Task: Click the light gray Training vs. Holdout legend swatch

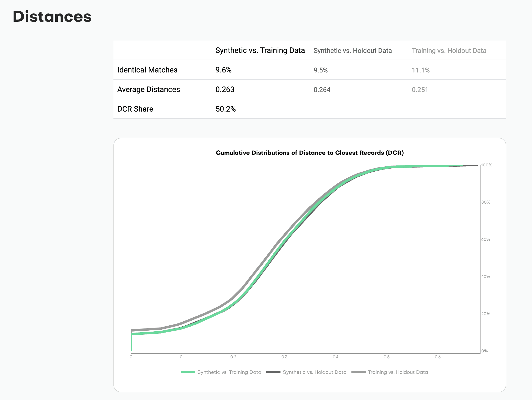Action: click(358, 372)
